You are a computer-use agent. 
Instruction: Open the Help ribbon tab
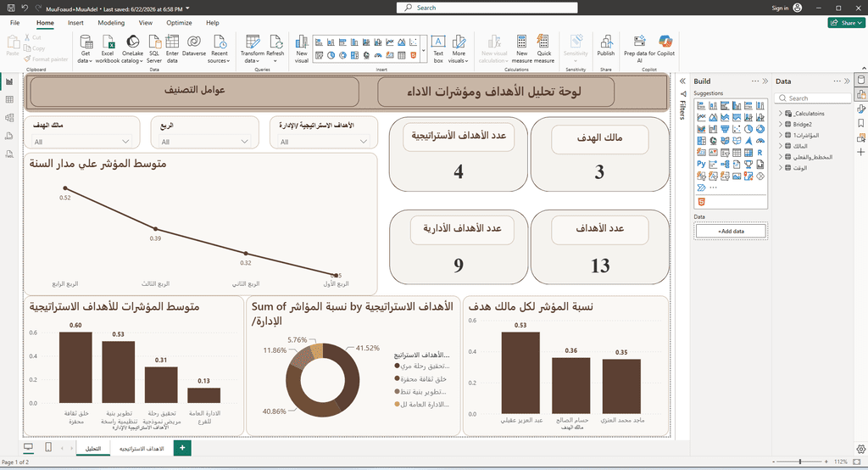(x=213, y=23)
